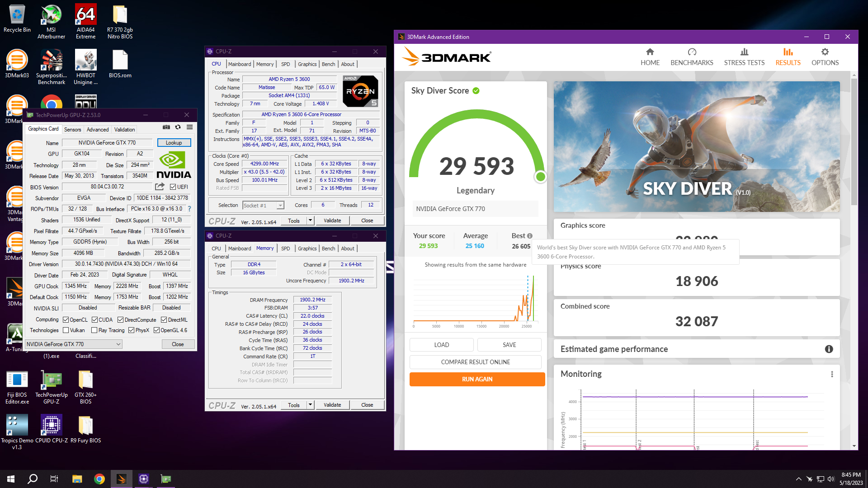Toggle the Ray Tracing checkbox
This screenshot has height=488, width=868.
(x=94, y=330)
